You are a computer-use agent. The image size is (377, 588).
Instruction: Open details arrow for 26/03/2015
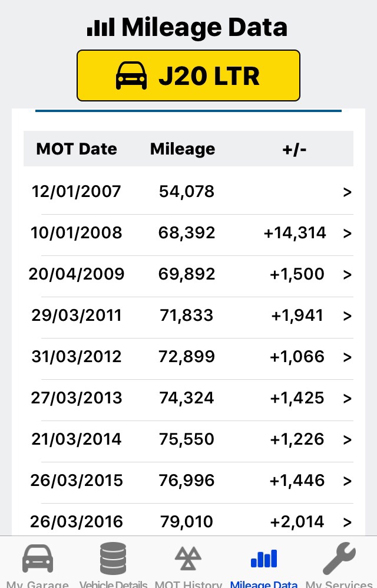click(x=347, y=481)
